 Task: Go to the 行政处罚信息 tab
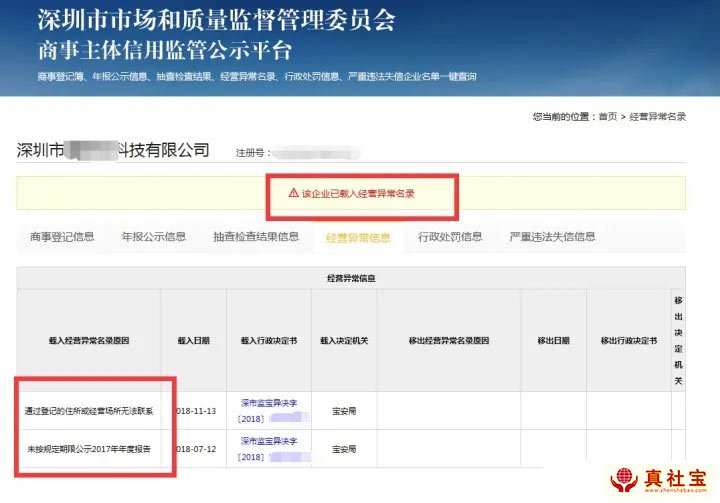click(450, 237)
